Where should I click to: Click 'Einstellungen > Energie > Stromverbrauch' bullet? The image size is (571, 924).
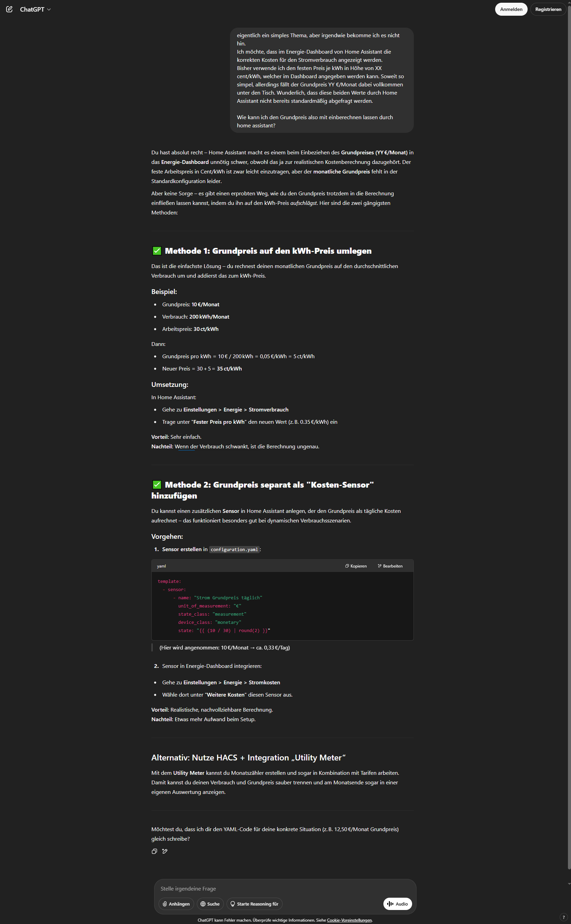[x=226, y=410]
